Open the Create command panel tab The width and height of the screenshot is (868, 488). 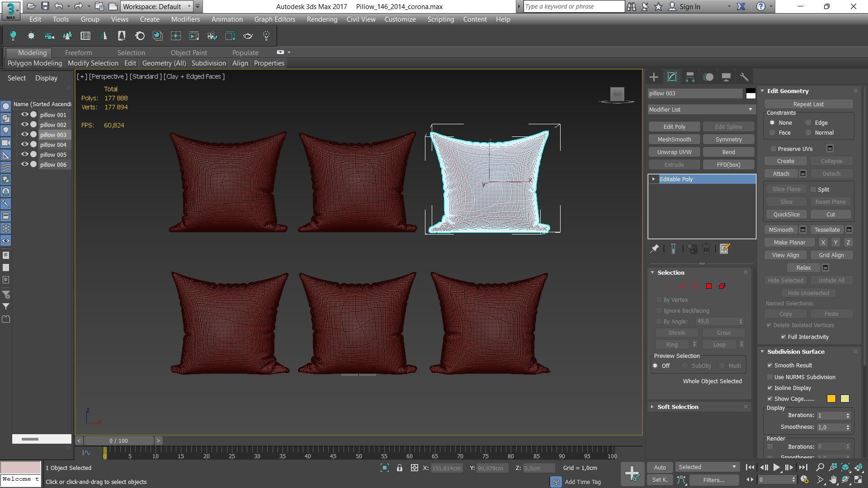tap(654, 77)
